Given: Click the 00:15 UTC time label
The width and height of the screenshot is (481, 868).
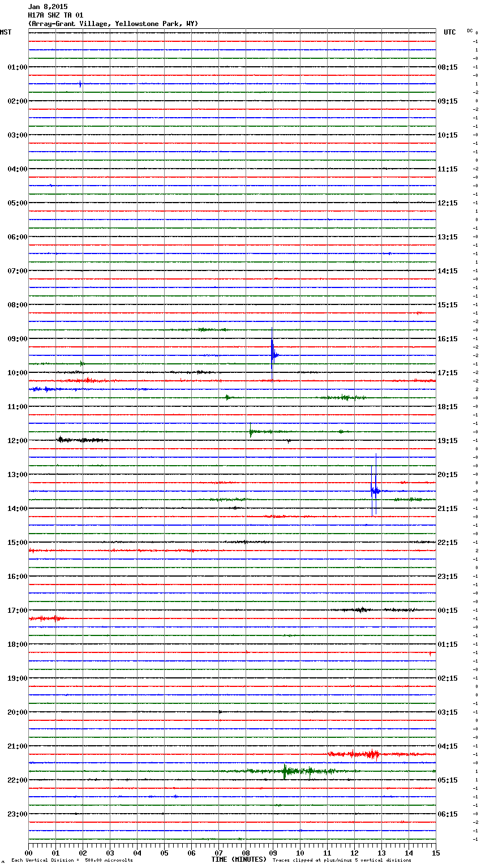Looking at the screenshot, I should click(448, 611).
